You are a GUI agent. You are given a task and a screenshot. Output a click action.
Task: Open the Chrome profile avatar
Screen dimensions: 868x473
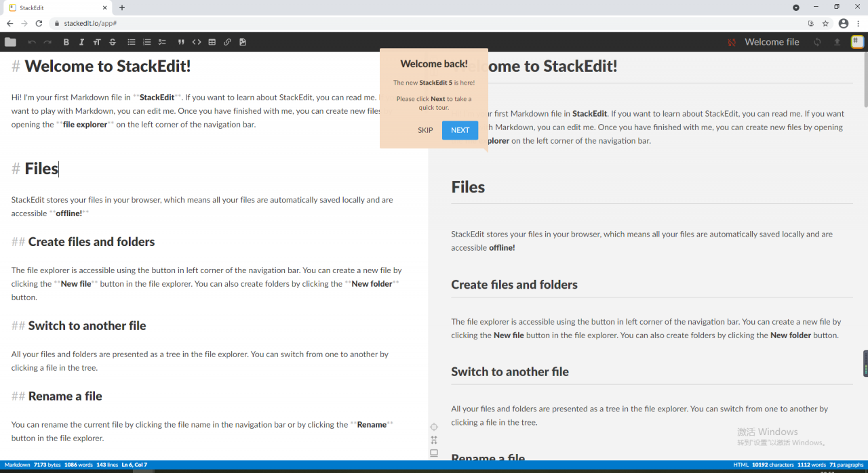844,23
